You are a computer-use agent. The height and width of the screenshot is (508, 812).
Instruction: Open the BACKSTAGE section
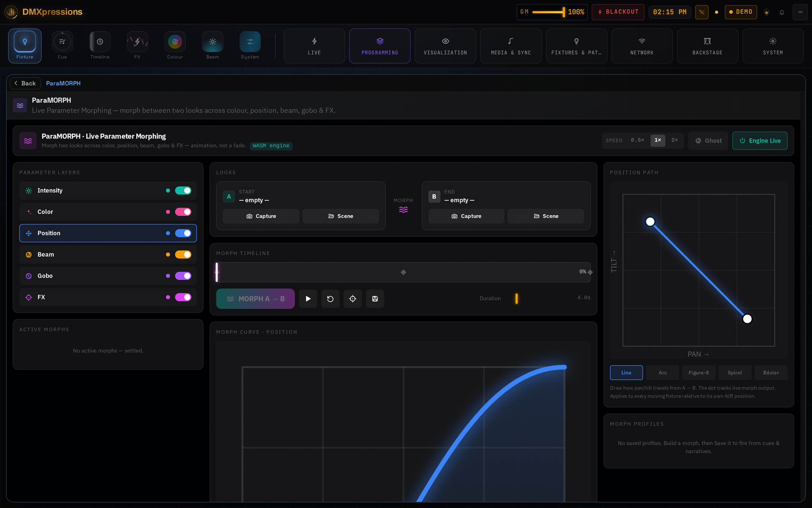tap(708, 46)
